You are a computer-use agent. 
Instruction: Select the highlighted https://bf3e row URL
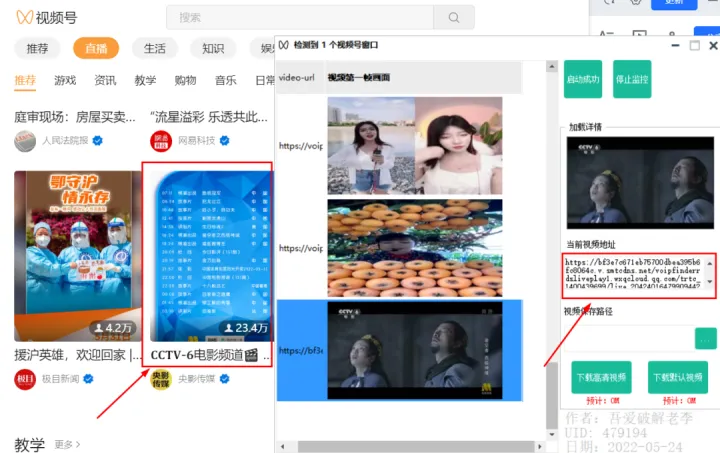(x=301, y=351)
